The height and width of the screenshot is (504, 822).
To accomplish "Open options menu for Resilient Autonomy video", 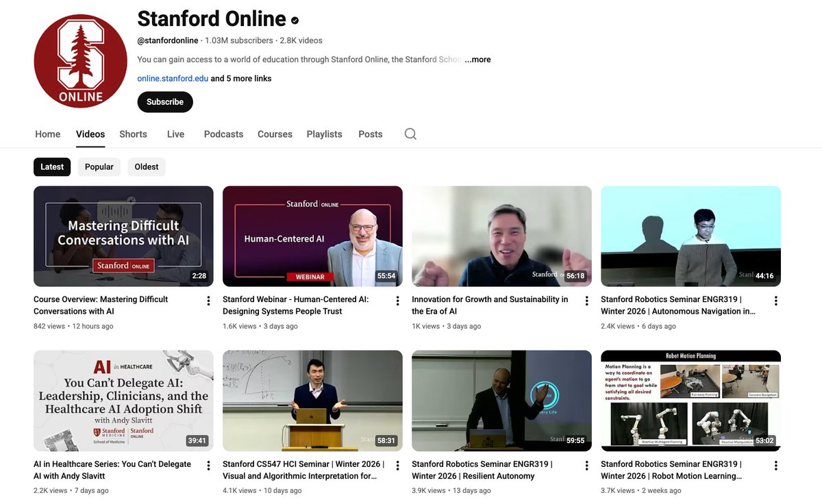I will click(586, 465).
